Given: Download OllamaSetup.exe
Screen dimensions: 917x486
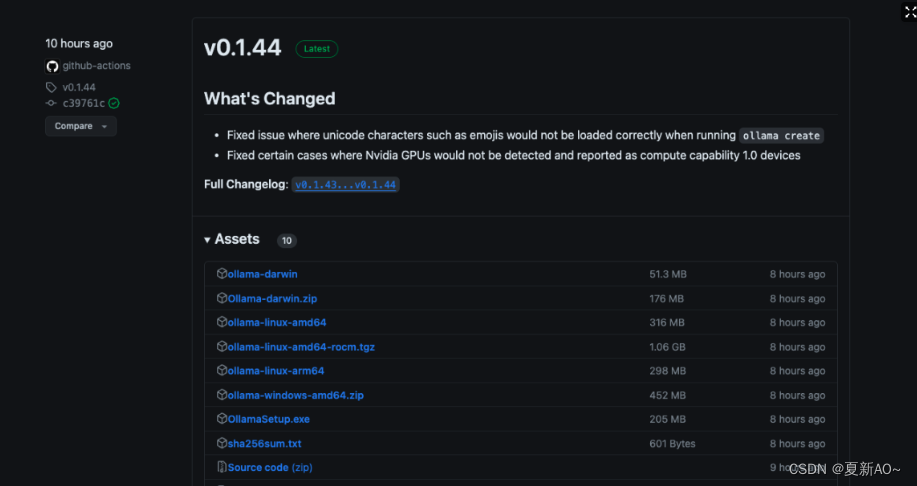Looking at the screenshot, I should (x=269, y=419).
